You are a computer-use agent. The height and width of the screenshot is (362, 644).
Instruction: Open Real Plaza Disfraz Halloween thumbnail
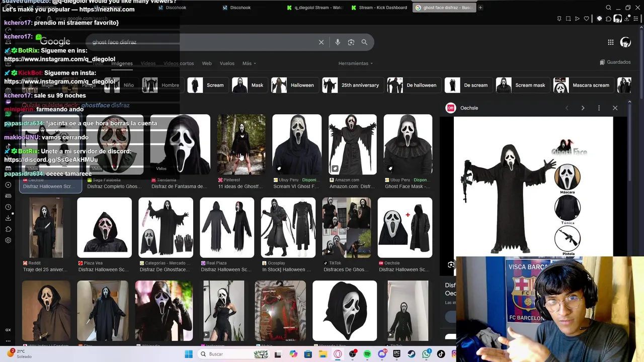[227, 227]
